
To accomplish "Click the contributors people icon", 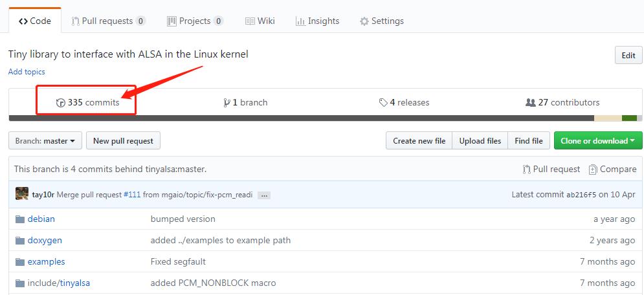I will click(x=531, y=102).
